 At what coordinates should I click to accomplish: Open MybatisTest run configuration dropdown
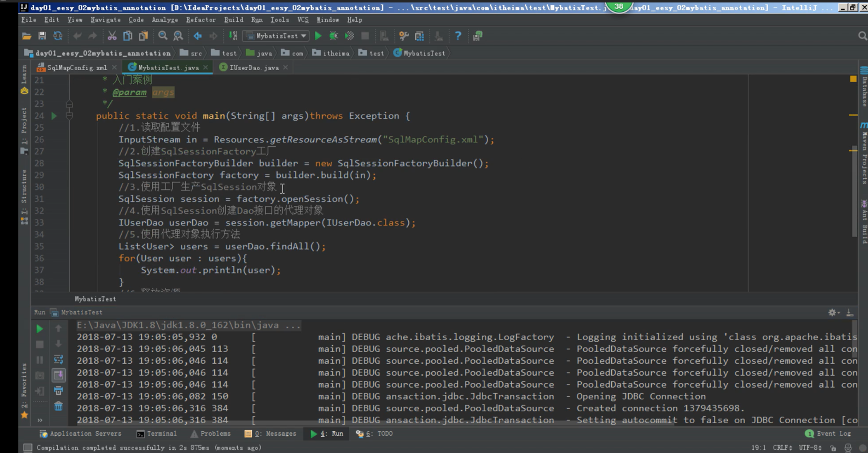(276, 36)
